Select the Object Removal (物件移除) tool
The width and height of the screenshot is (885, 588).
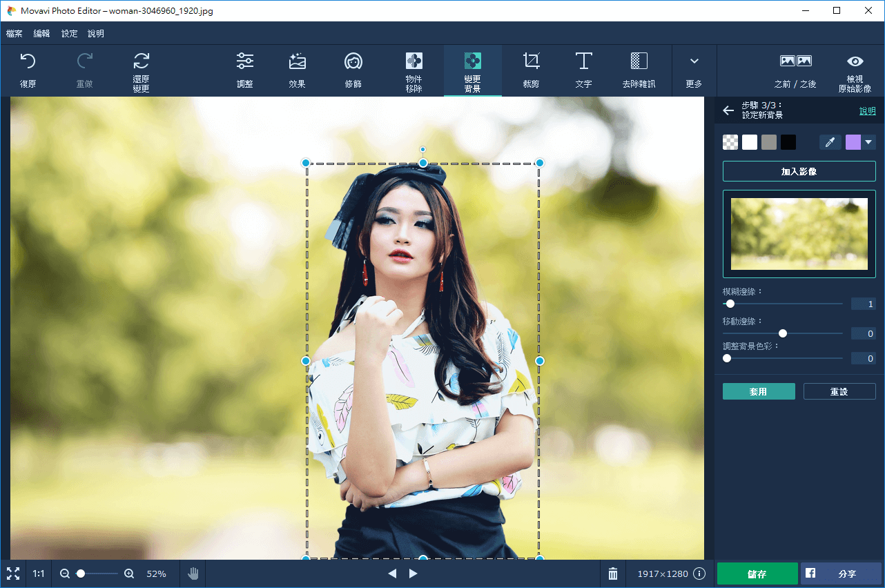click(414, 70)
